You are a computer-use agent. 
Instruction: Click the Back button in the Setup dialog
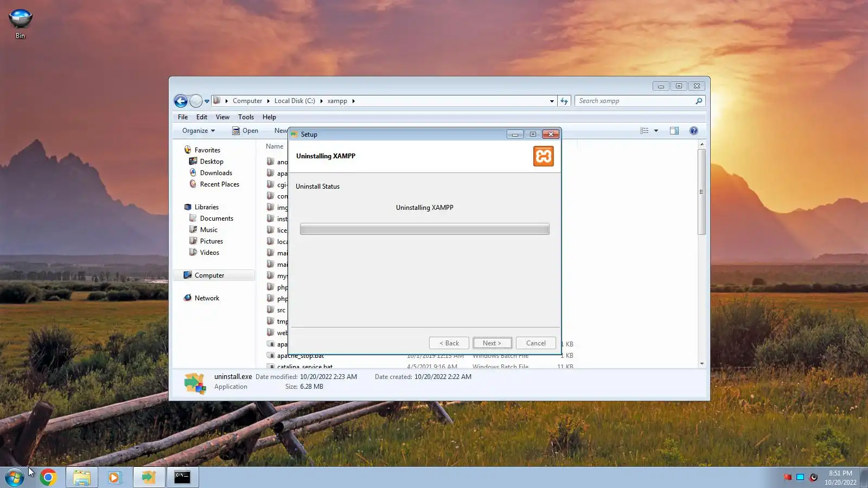tap(449, 343)
